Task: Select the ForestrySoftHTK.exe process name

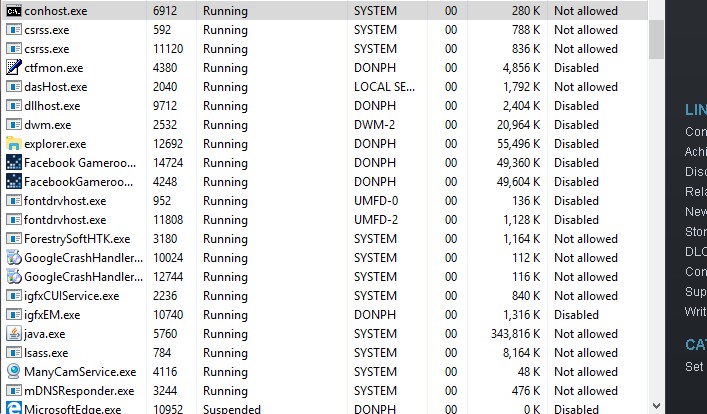Action: pos(77,239)
